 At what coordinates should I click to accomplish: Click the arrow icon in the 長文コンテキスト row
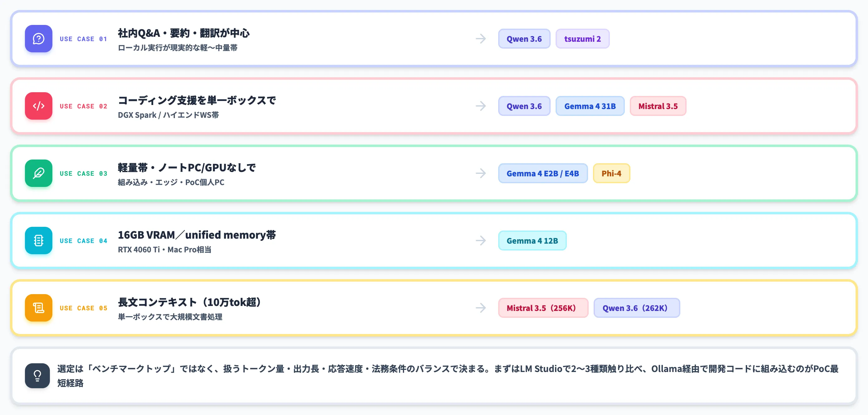tap(481, 308)
